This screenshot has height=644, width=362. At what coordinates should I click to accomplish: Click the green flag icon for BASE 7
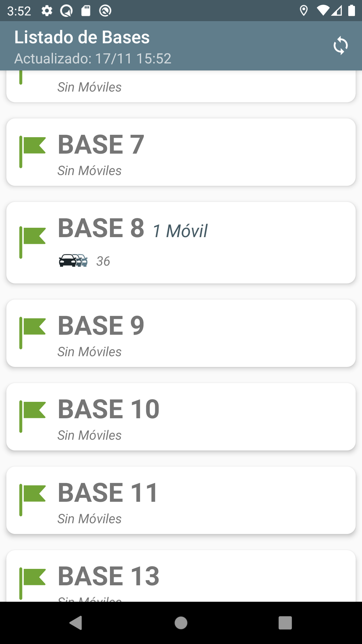point(33,152)
